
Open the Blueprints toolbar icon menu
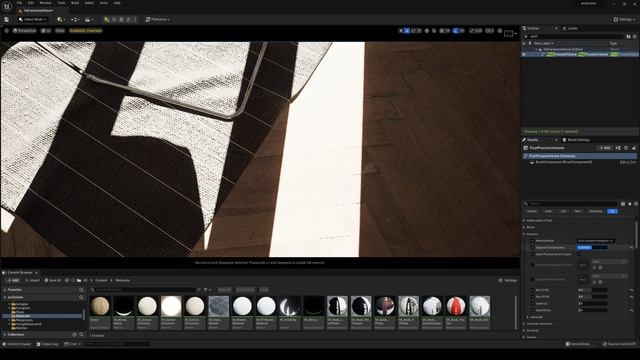[x=75, y=20]
